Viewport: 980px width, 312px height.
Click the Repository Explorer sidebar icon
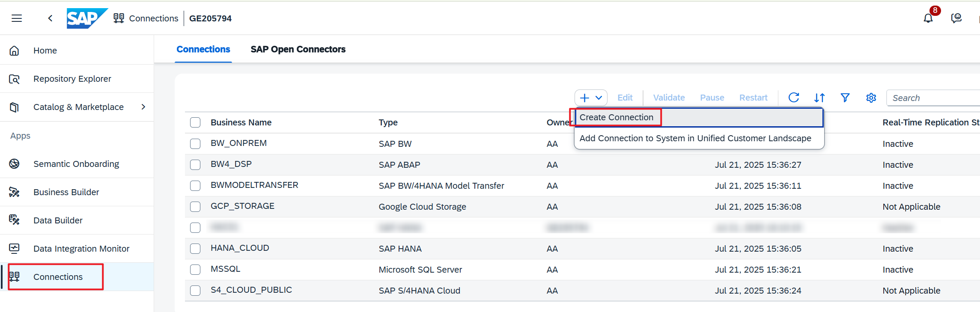14,79
